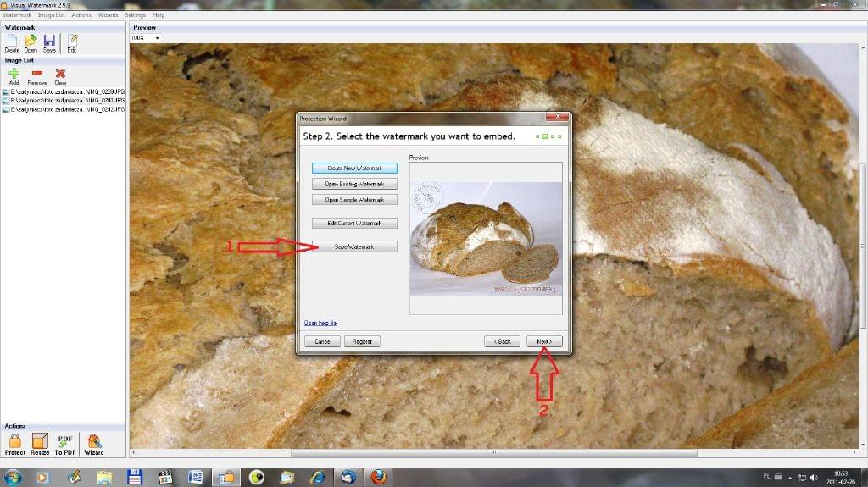Screen dimensions: 868x487
Task: Remove selected image with red minus icon
Action: [x=37, y=76]
